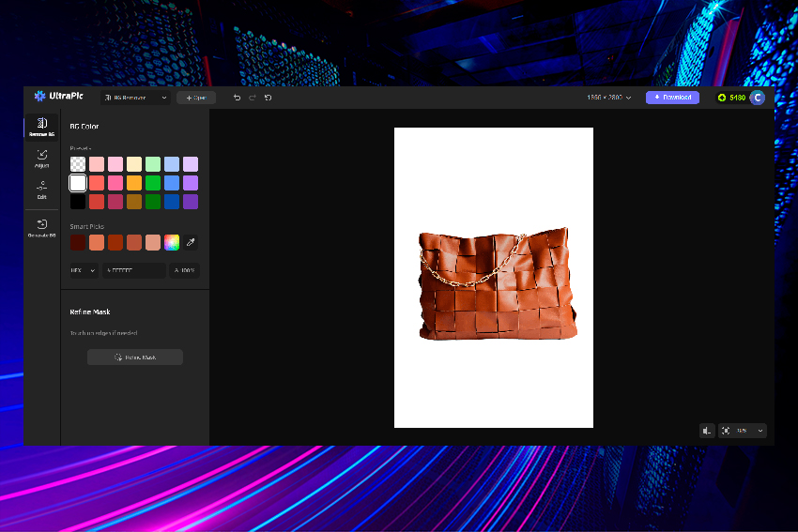The image size is (798, 532).
Task: Pick the dark maroon Smart Pick swatch
Action: pyautogui.click(x=78, y=243)
